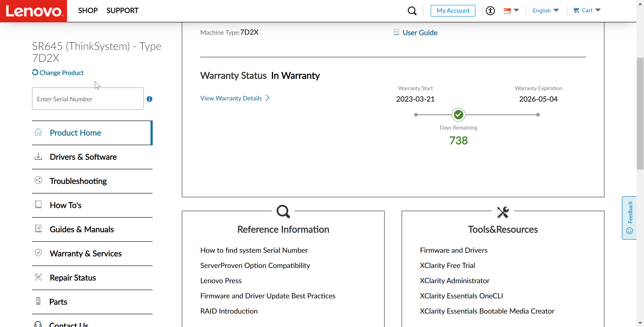Screen dimensions: 644x327
Task: Click the country flag icon
Action: click(x=507, y=11)
